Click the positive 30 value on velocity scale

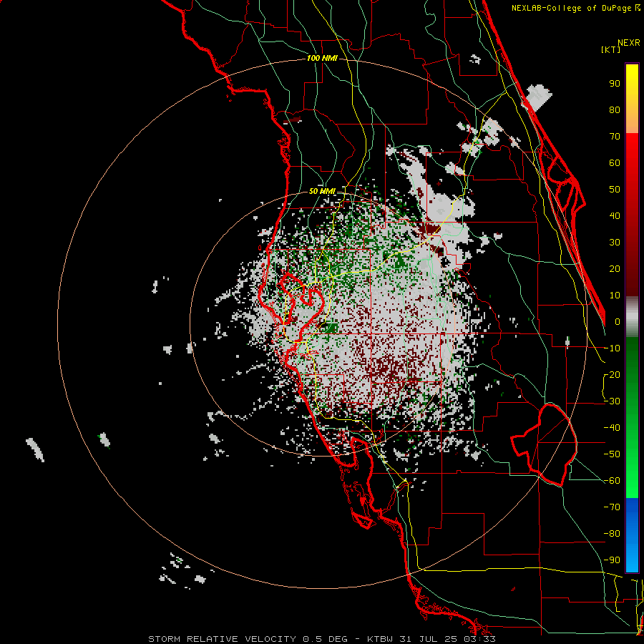click(x=615, y=243)
